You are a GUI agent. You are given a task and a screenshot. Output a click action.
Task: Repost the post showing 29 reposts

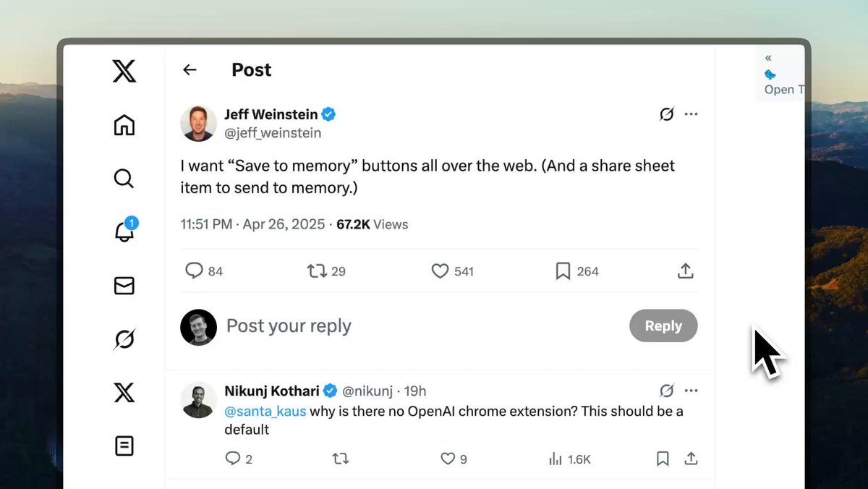pyautogui.click(x=316, y=271)
